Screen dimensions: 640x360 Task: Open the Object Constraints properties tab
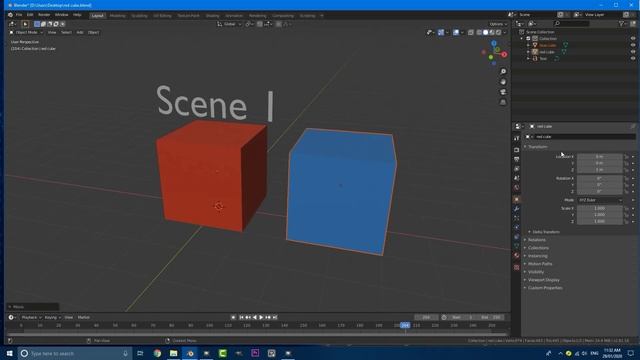[x=516, y=237]
